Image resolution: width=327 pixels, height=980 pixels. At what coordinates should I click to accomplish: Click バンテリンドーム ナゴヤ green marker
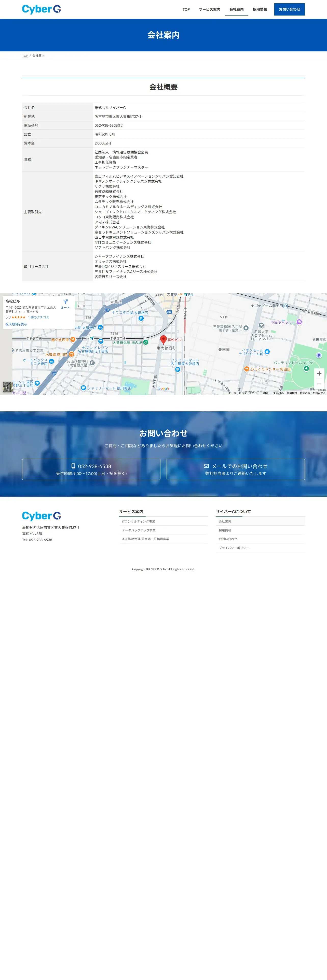[306, 368]
